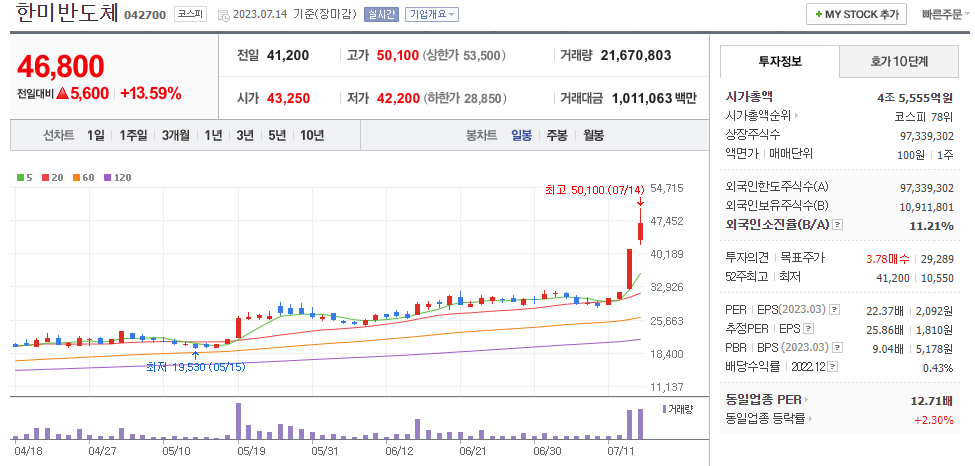
Task: Click the MY STOCK 추가 button
Action: point(856,14)
